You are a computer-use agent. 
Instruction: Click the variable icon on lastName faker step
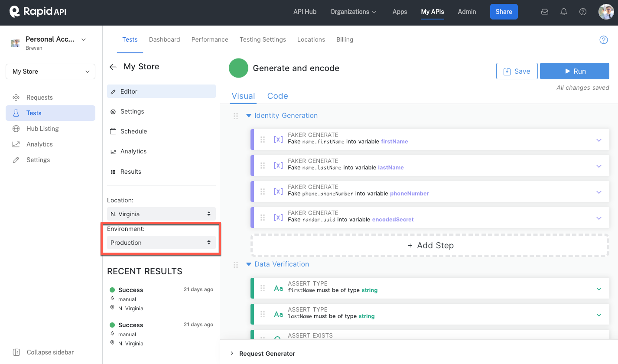click(x=278, y=166)
